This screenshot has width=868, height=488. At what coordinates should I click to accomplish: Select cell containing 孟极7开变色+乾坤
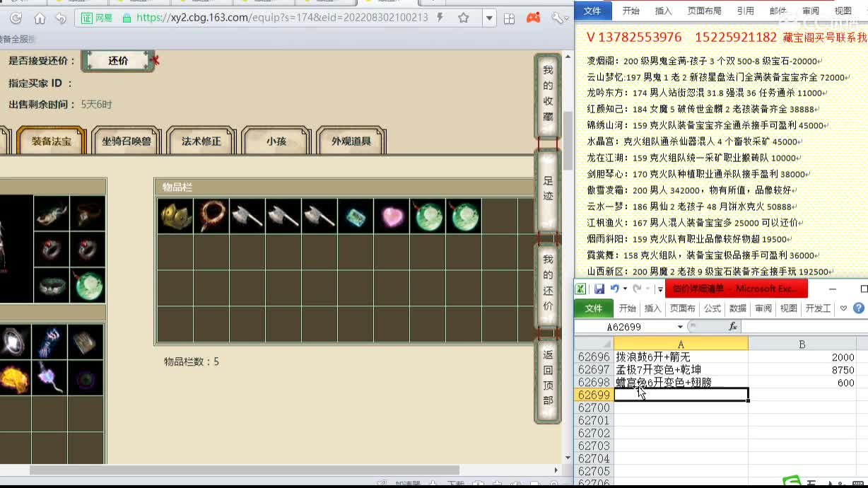(x=681, y=370)
